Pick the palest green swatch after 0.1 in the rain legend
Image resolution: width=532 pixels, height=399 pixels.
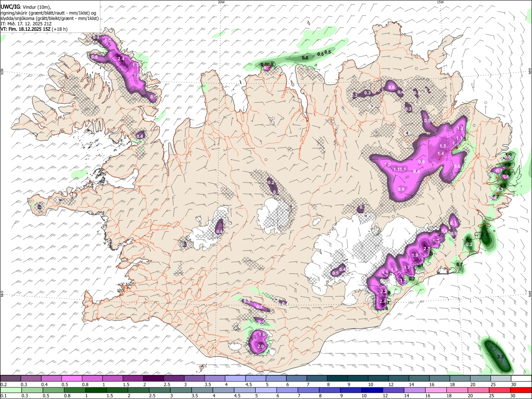click(11, 390)
